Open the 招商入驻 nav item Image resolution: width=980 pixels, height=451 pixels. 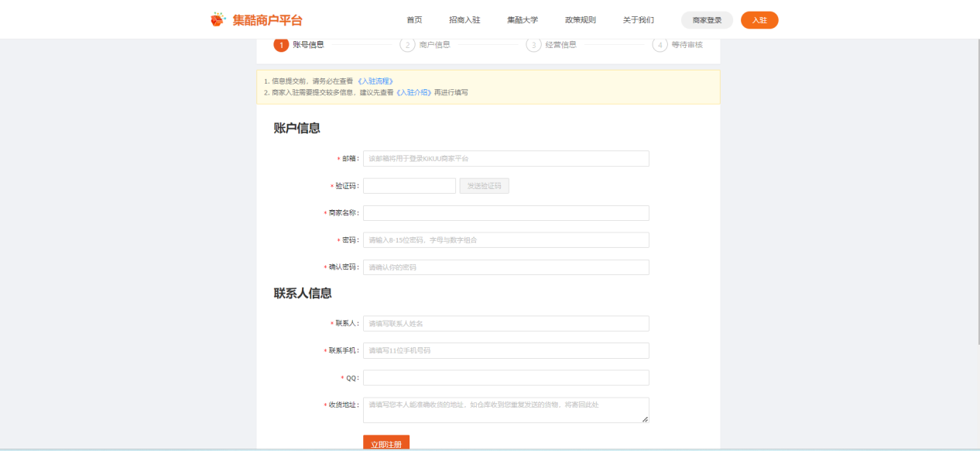pyautogui.click(x=464, y=20)
